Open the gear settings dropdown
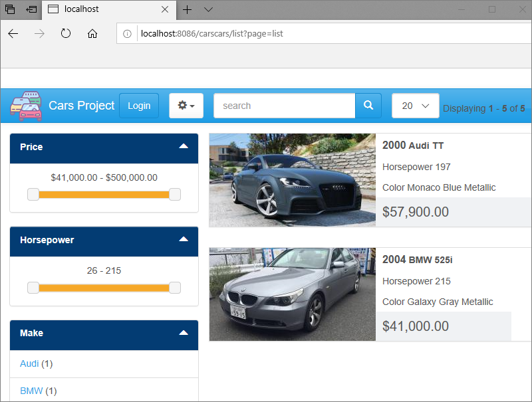The image size is (532, 402). coord(186,106)
